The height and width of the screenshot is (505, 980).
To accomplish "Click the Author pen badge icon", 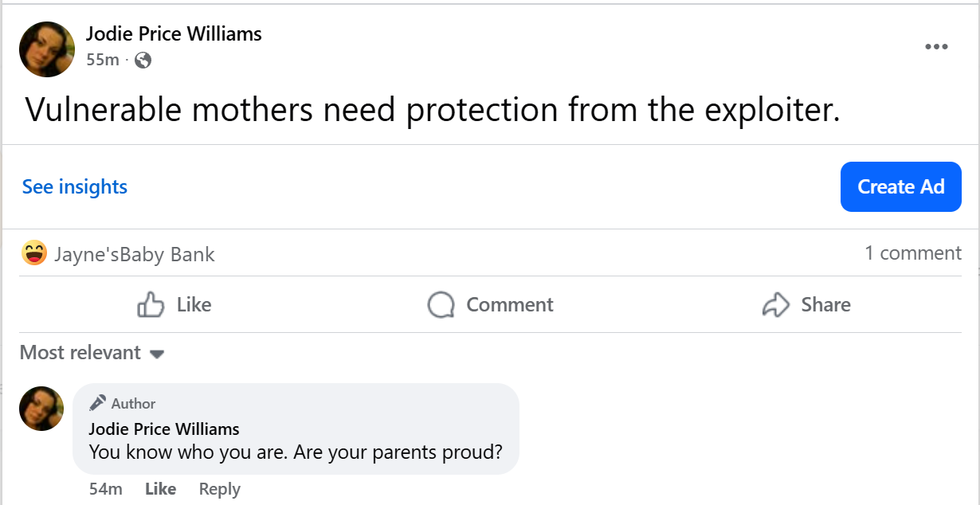I will (x=98, y=403).
